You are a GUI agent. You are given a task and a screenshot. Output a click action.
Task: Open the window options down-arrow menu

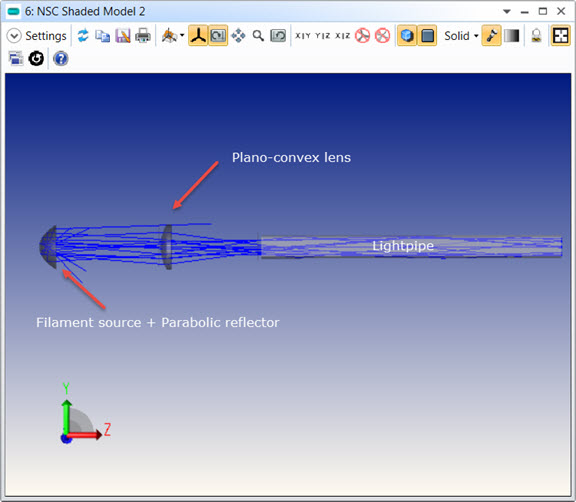507,11
